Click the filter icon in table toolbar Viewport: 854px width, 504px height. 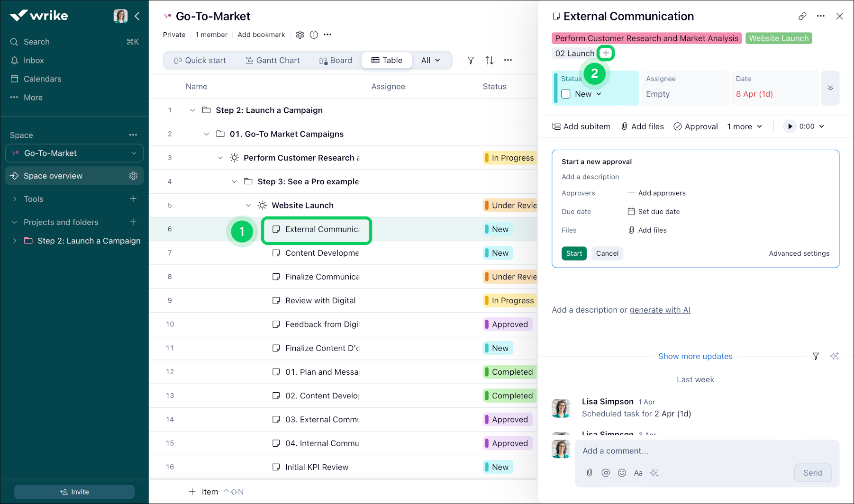470,60
